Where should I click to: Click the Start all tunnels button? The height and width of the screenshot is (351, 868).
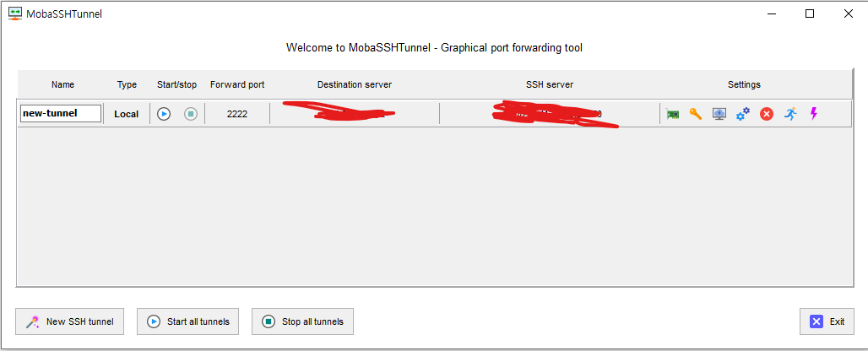(x=187, y=321)
